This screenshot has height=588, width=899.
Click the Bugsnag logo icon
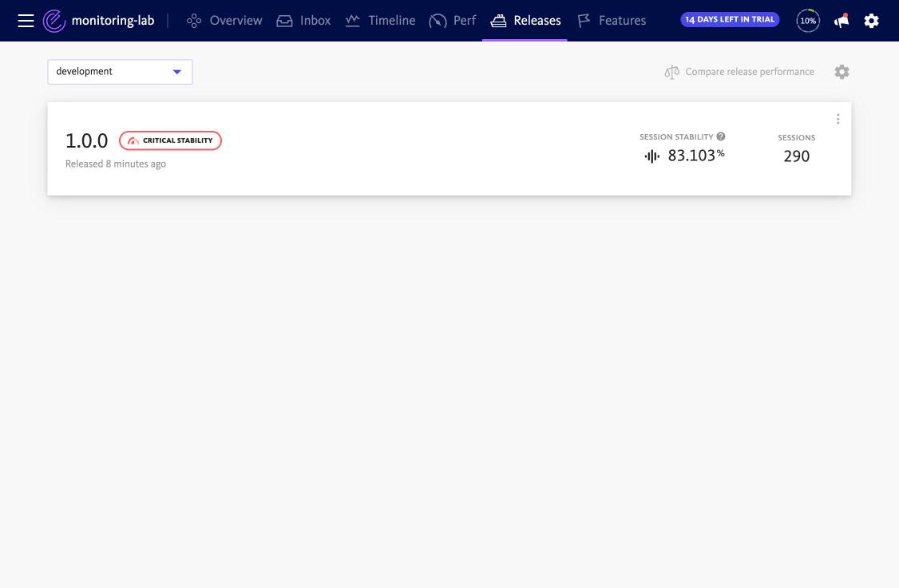pyautogui.click(x=54, y=21)
